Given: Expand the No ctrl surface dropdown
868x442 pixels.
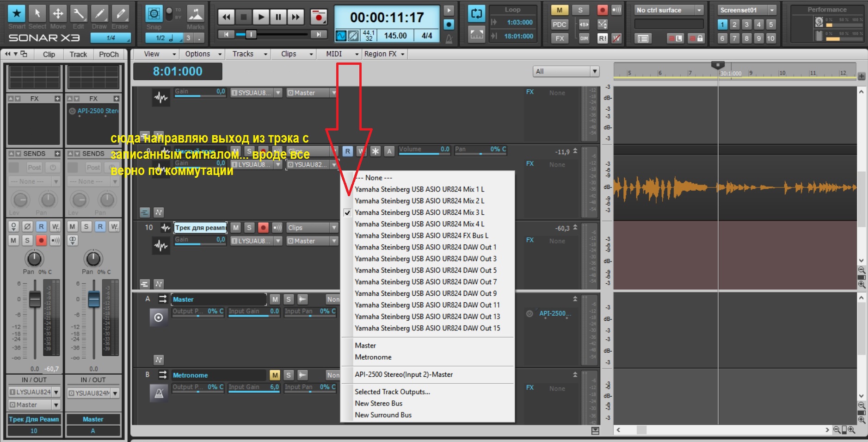Looking at the screenshot, I should pyautogui.click(x=669, y=10).
